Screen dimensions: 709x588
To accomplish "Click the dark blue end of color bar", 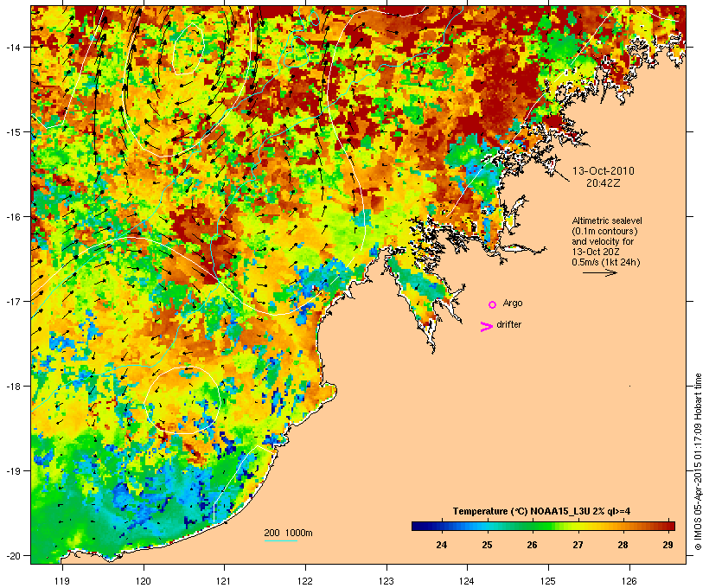I will coord(418,526).
